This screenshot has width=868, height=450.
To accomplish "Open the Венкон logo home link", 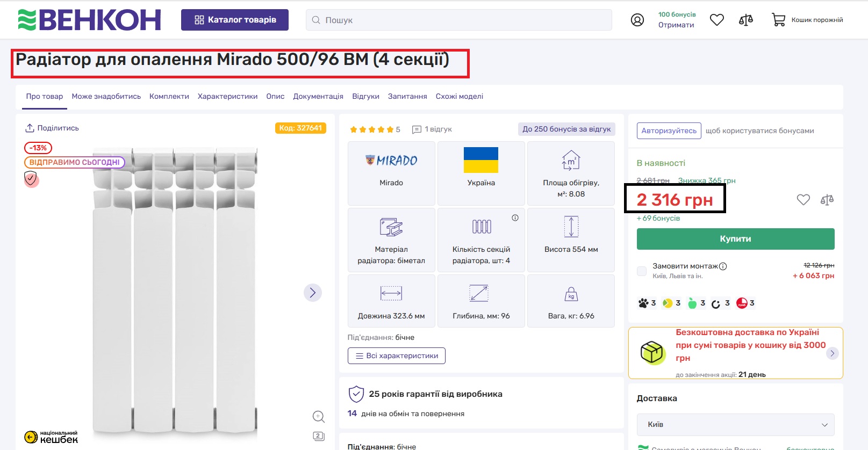I will coord(89,20).
